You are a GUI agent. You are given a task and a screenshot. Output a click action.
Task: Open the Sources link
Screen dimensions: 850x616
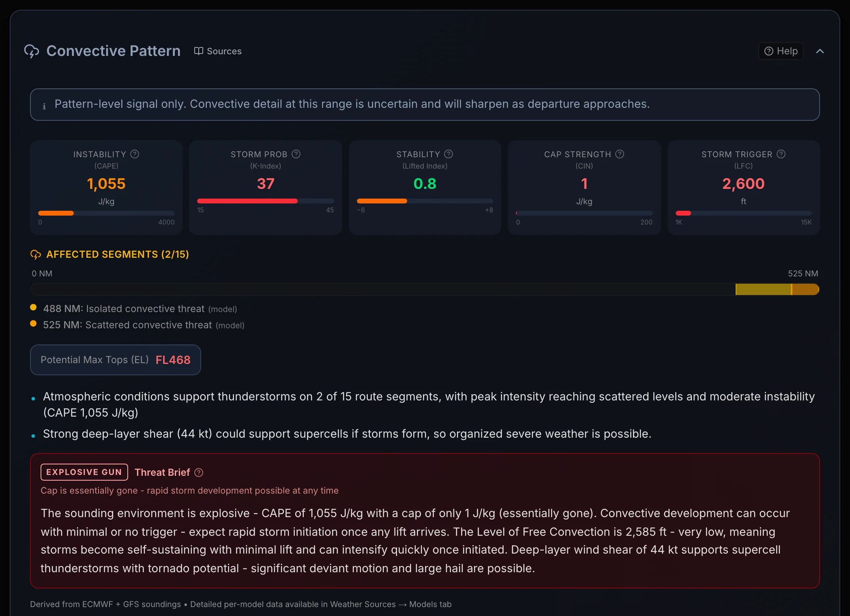[x=218, y=51]
